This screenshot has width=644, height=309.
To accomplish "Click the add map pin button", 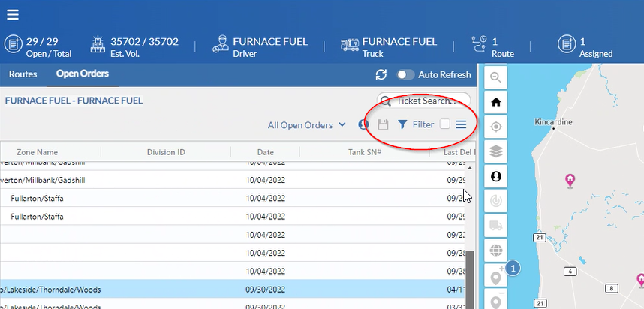I will [x=495, y=275].
